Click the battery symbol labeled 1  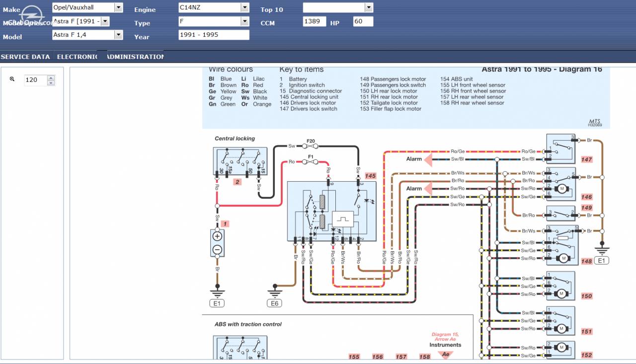[217, 243]
